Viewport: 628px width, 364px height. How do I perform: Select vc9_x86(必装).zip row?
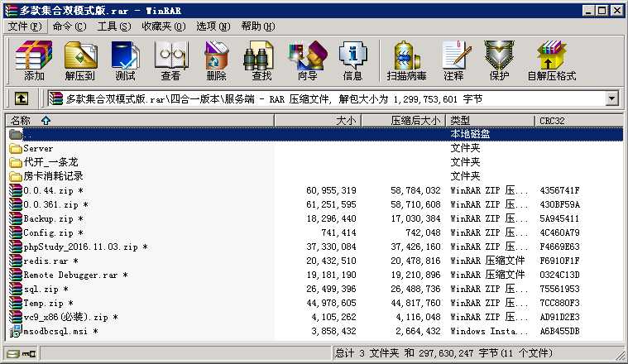314,317
